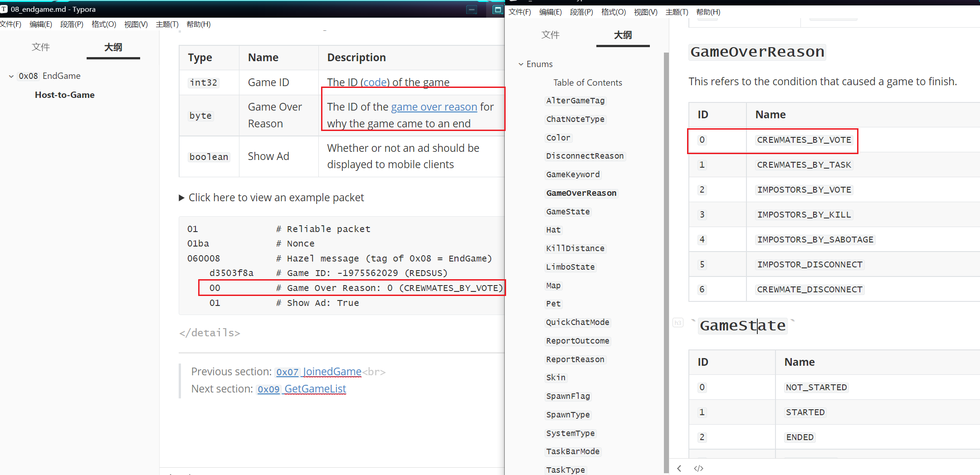Open 段落(P) menu in left Typora window
The height and width of the screenshot is (475, 980).
72,24
